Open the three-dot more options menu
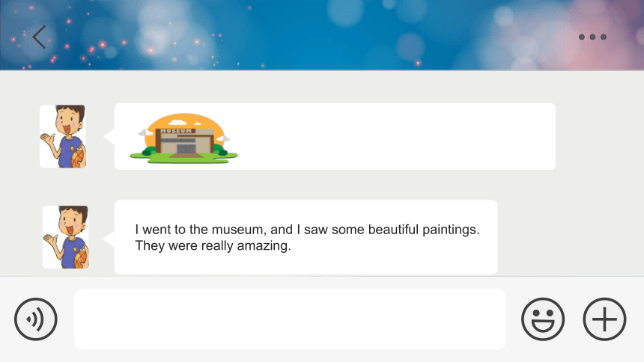Viewport: 644px width, 362px height. (x=592, y=37)
